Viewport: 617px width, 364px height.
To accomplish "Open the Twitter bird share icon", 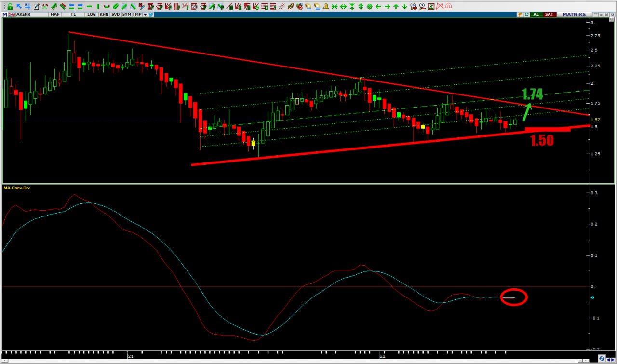I will [x=151, y=14].
